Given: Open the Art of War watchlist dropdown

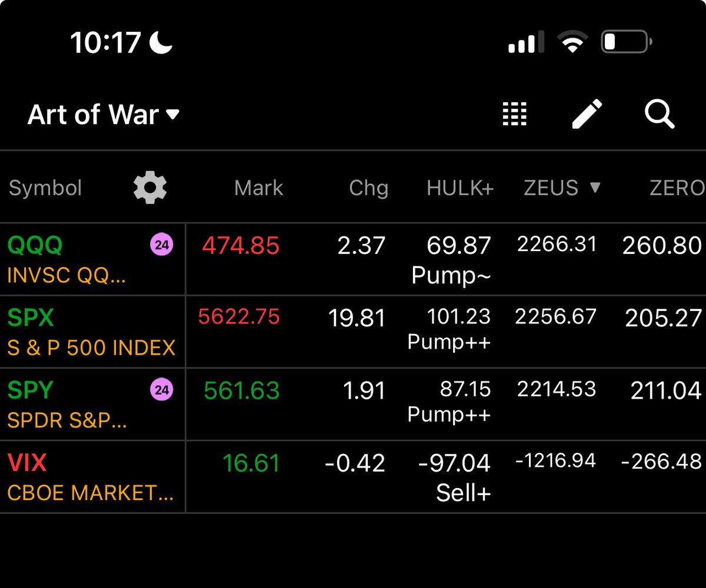Looking at the screenshot, I should 104,114.
